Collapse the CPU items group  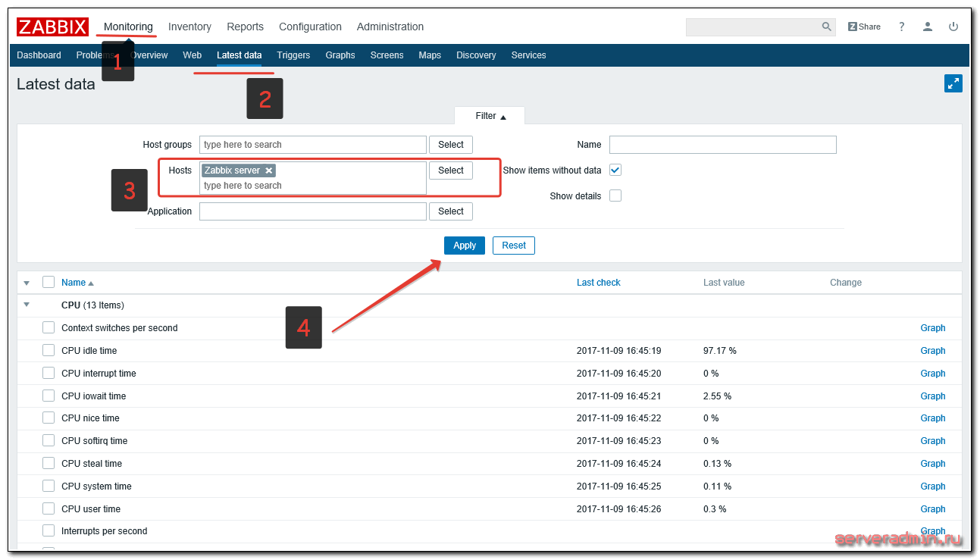[x=27, y=305]
